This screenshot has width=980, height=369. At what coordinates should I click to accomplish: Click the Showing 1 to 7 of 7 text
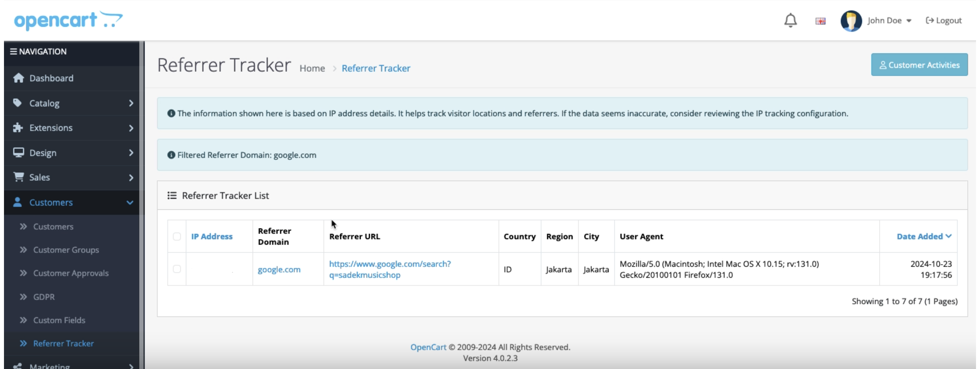(904, 301)
